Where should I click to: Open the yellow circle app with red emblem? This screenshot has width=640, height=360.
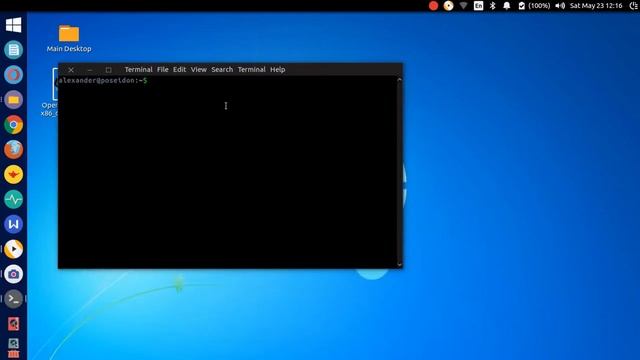point(13,174)
